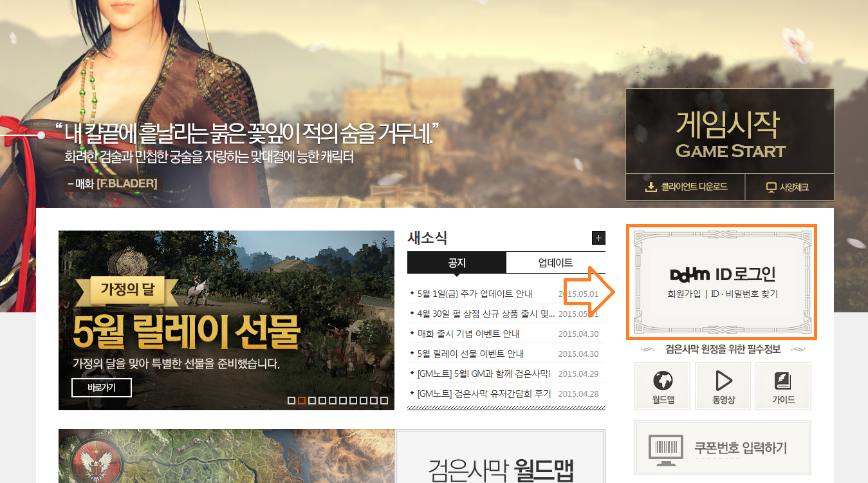Open 매화 출시 기념 이벤트 안내 notice
Image resolution: width=868 pixels, height=483 pixels.
click(468, 334)
